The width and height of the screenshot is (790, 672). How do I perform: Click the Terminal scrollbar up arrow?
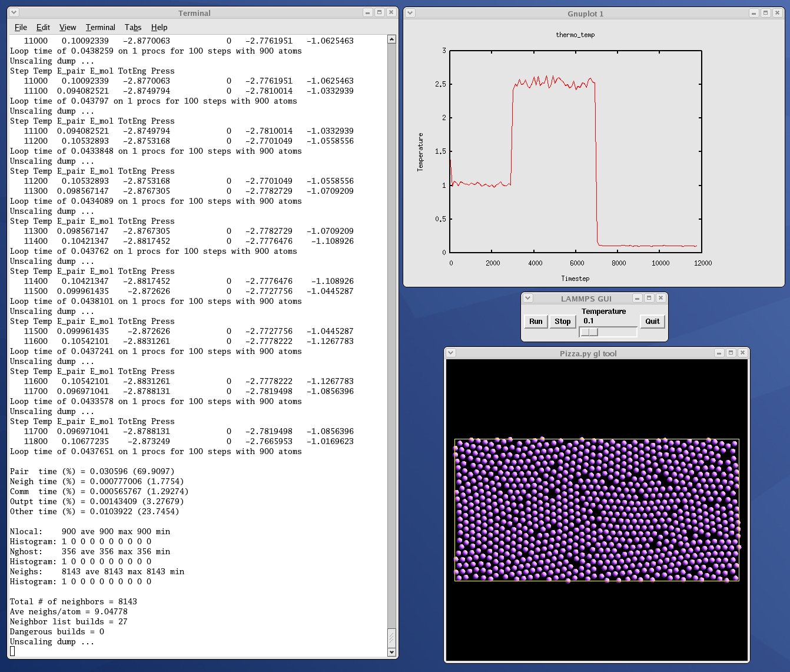pyautogui.click(x=392, y=39)
